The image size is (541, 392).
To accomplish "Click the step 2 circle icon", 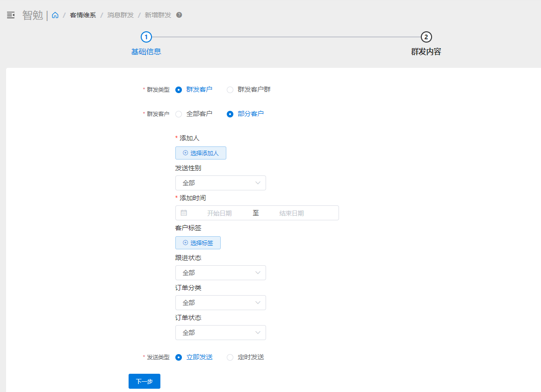I will pos(426,37).
